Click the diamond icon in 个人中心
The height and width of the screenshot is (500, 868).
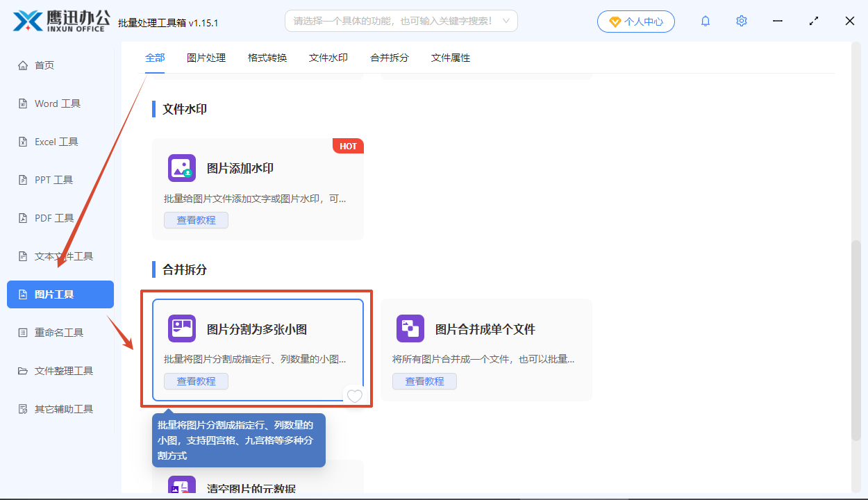pos(615,22)
